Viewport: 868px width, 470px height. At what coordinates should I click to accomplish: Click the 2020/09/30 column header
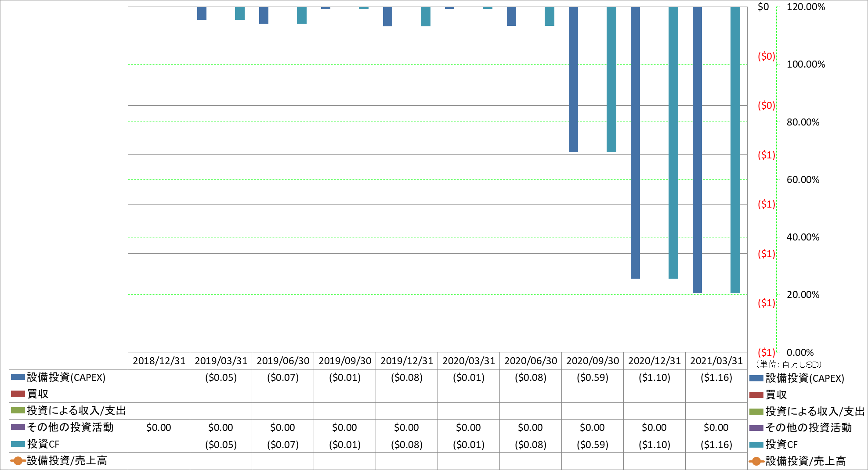coord(593,361)
